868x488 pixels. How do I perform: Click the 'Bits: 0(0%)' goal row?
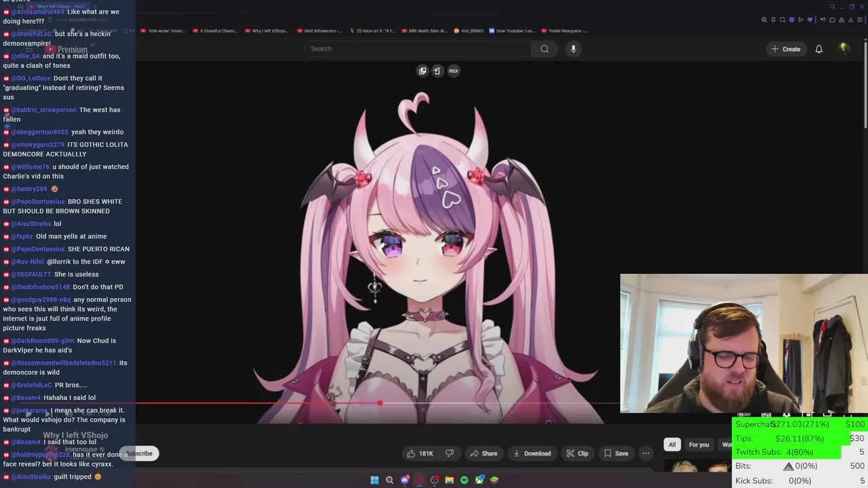[x=800, y=466]
